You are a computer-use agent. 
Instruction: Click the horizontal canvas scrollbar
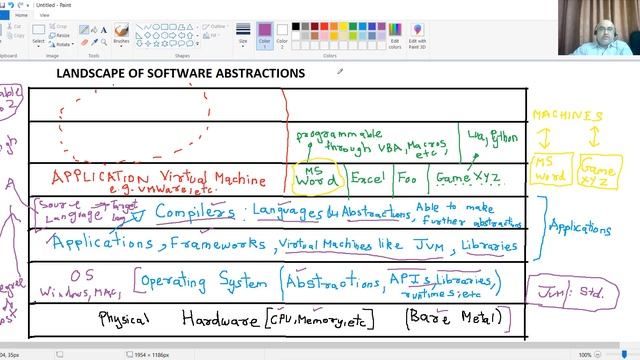point(309,345)
